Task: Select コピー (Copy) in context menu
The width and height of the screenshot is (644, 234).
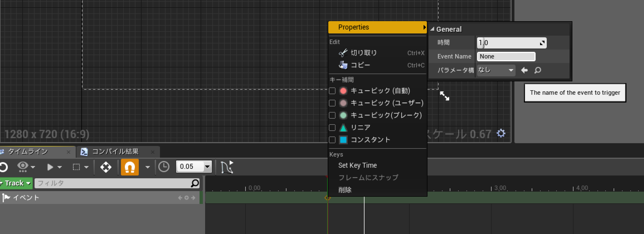Action: pyautogui.click(x=377, y=65)
